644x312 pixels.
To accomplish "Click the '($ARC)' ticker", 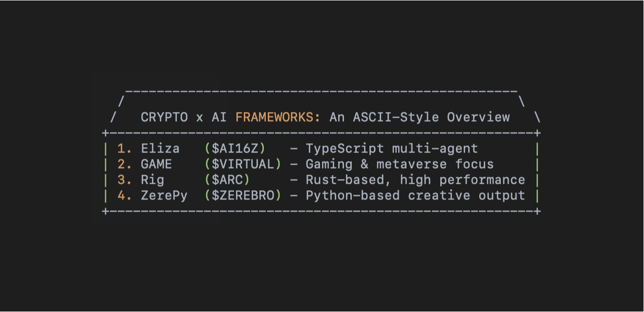I will [x=227, y=180].
